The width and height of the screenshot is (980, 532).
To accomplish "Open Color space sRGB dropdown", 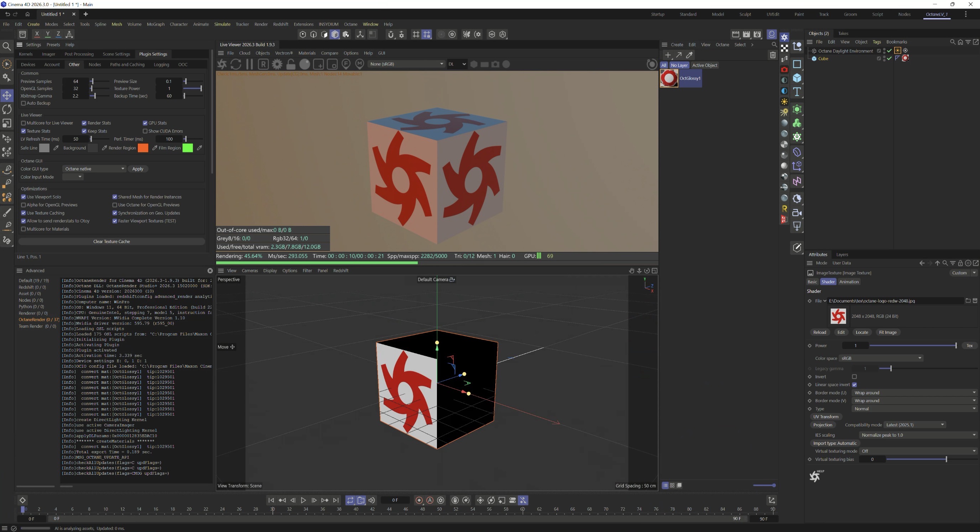I will pos(881,358).
